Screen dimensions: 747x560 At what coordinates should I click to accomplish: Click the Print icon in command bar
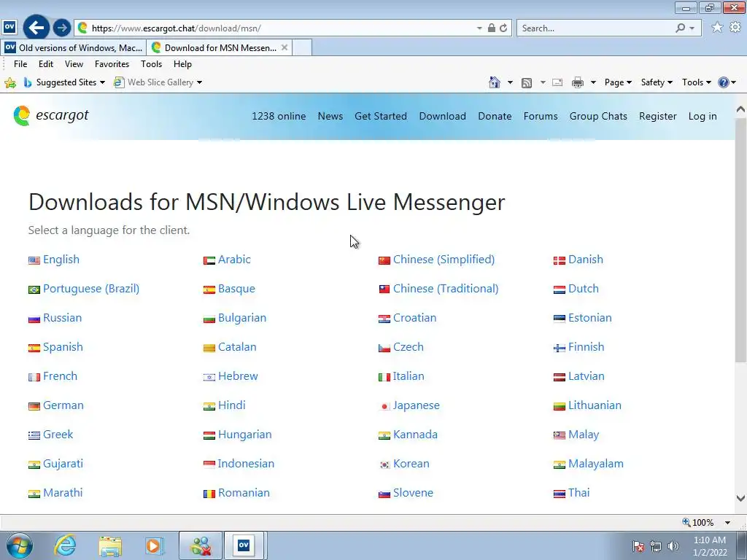coord(578,83)
